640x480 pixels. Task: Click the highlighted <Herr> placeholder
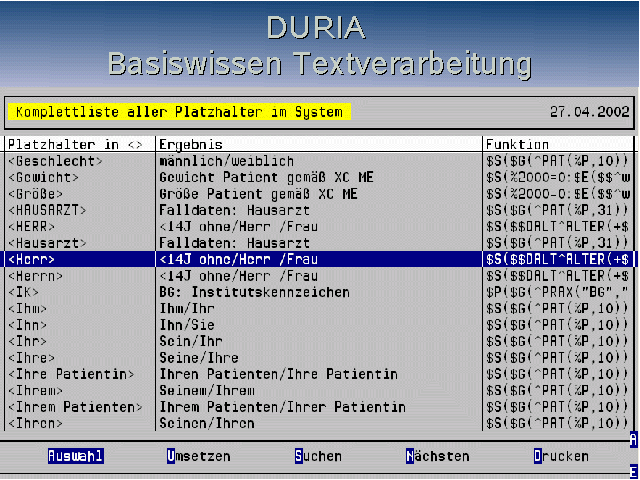[x=31, y=259]
